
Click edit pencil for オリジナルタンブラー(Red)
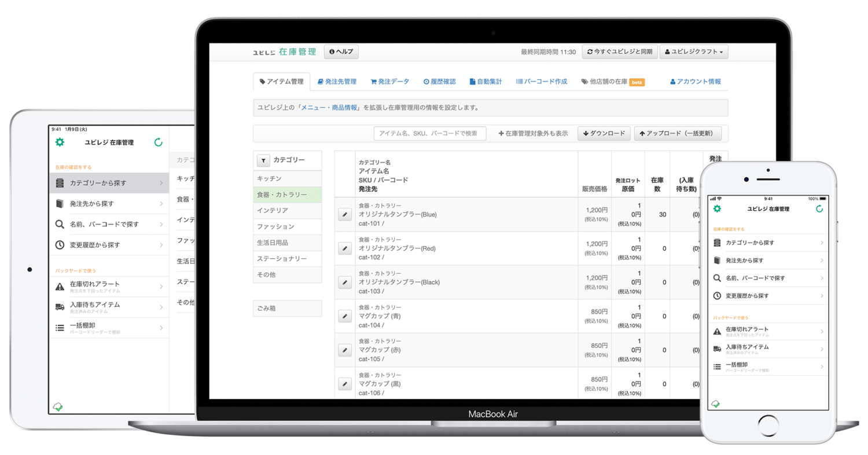coord(345,248)
